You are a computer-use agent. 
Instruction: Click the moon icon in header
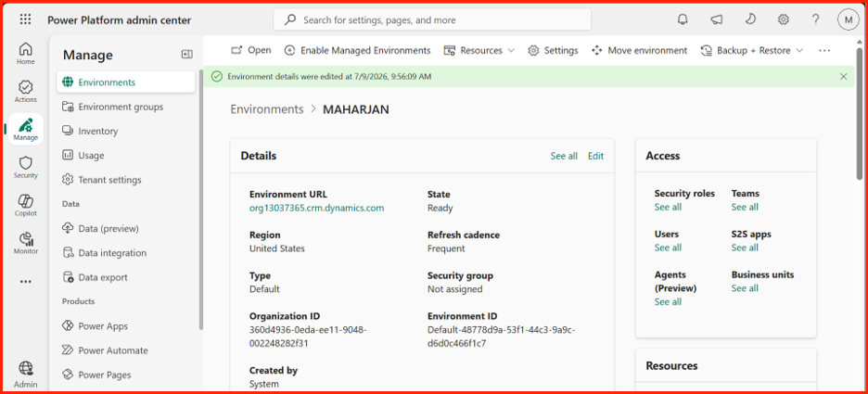[749, 19]
